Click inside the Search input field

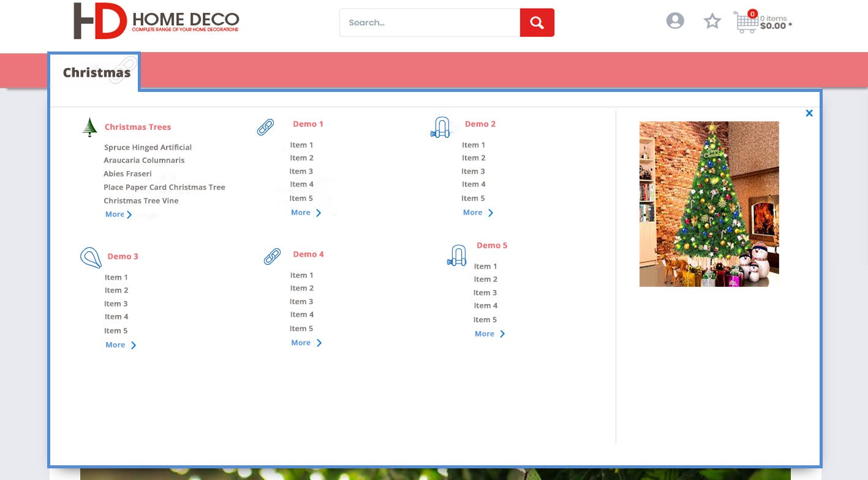point(430,23)
